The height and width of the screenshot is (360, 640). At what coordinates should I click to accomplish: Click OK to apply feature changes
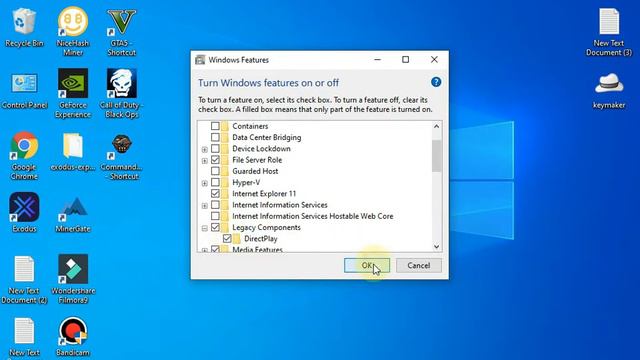pos(367,265)
